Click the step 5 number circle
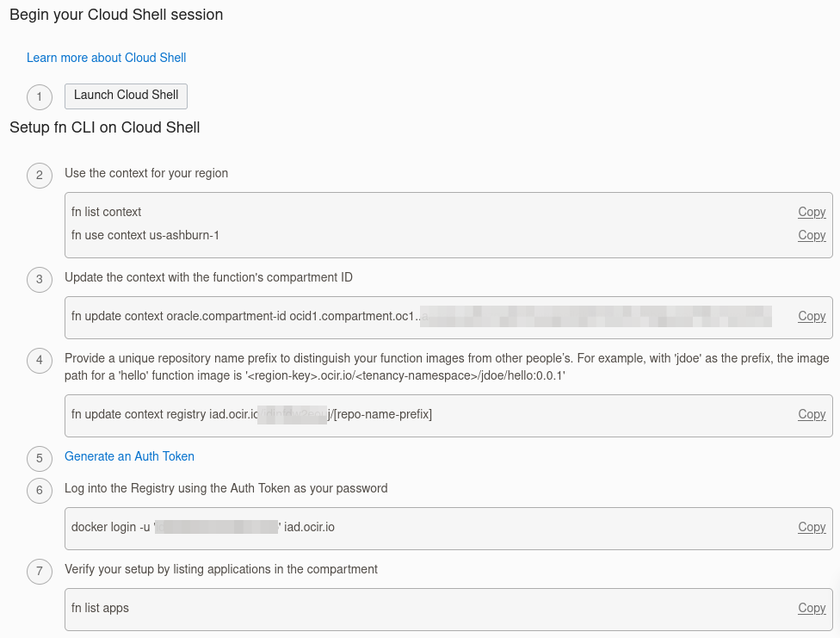 pyautogui.click(x=40, y=459)
